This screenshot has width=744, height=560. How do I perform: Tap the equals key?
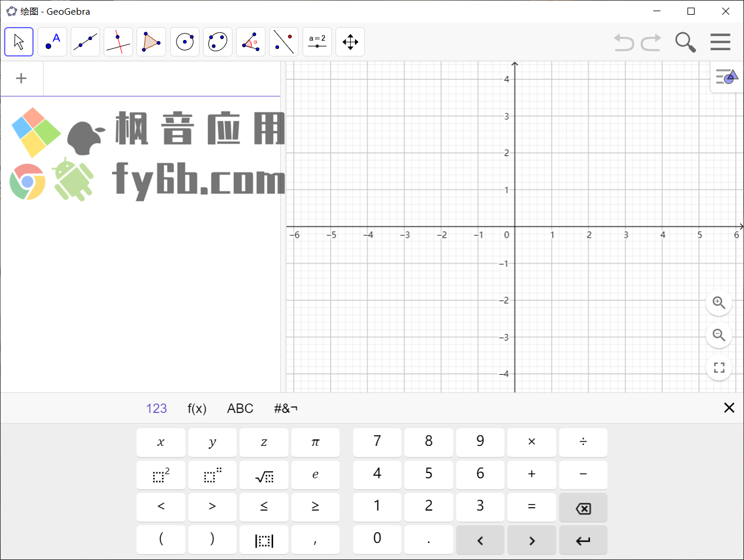pyautogui.click(x=532, y=507)
